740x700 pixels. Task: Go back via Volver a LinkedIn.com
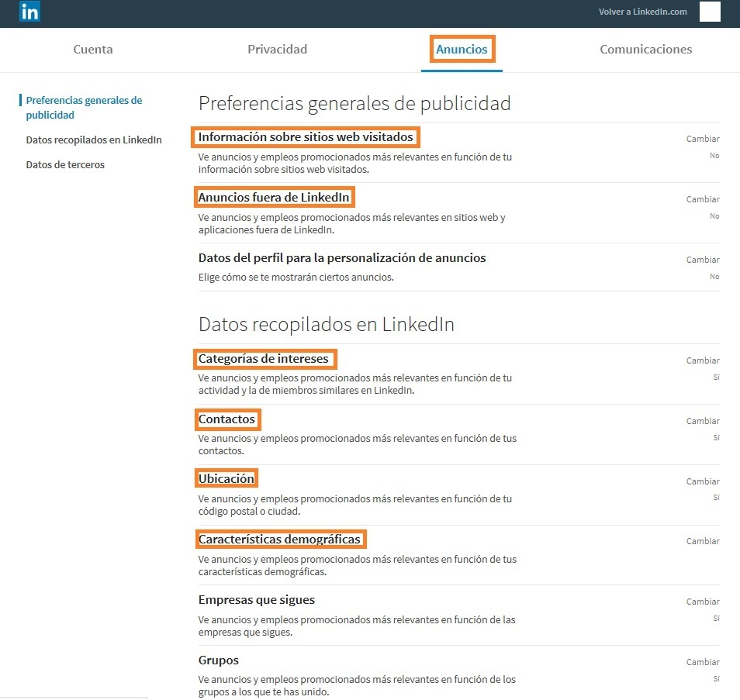[643, 12]
